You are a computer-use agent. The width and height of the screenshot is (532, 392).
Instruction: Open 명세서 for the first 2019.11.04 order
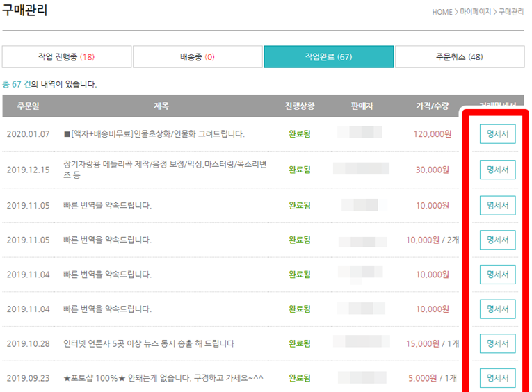pos(497,275)
